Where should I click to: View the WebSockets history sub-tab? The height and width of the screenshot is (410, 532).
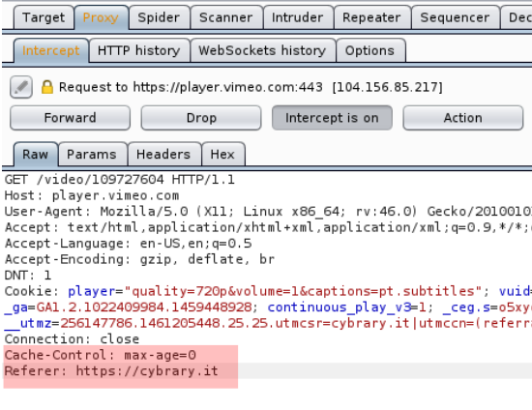point(262,51)
